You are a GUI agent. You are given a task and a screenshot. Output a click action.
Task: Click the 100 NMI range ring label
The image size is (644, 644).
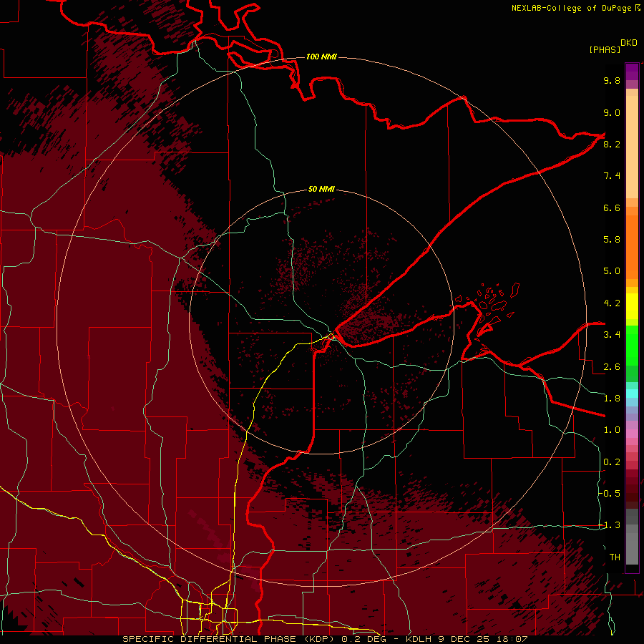[x=321, y=57]
